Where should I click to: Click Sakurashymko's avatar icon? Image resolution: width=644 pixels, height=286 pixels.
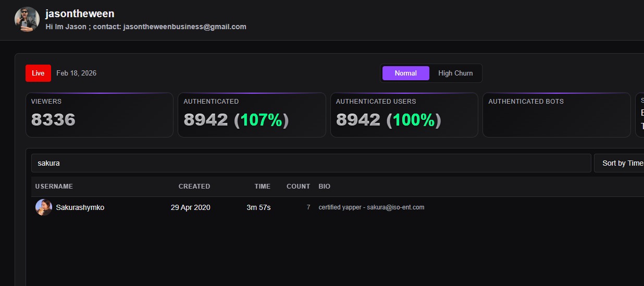point(44,207)
